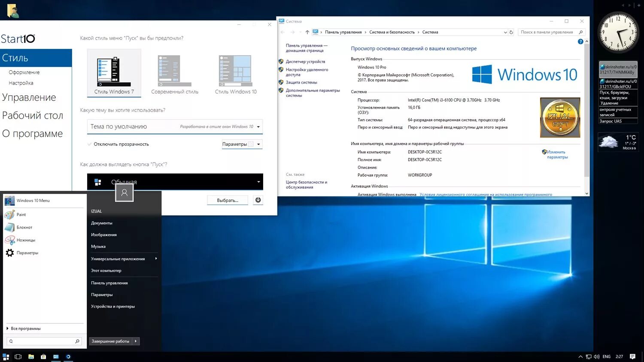Select Управление in the Start10 sidebar
The width and height of the screenshot is (644, 362).
pos(30,97)
